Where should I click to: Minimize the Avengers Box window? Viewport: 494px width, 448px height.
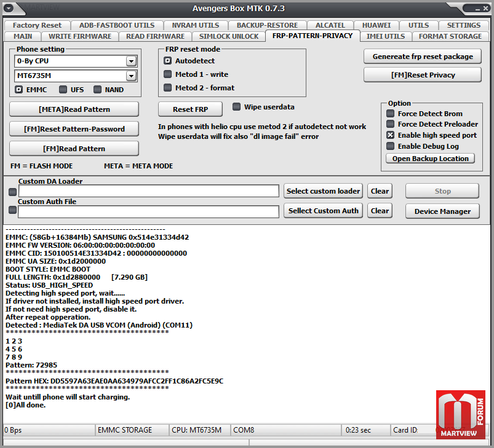pos(477,9)
